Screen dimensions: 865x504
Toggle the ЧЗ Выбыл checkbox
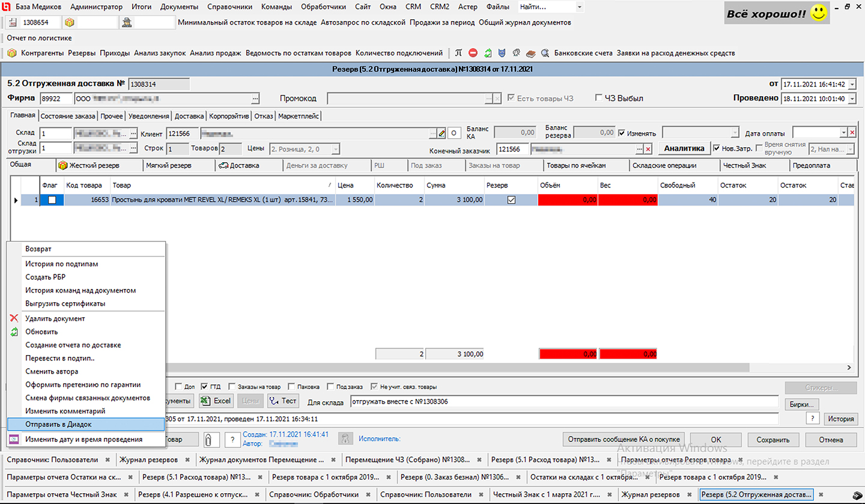tap(598, 98)
